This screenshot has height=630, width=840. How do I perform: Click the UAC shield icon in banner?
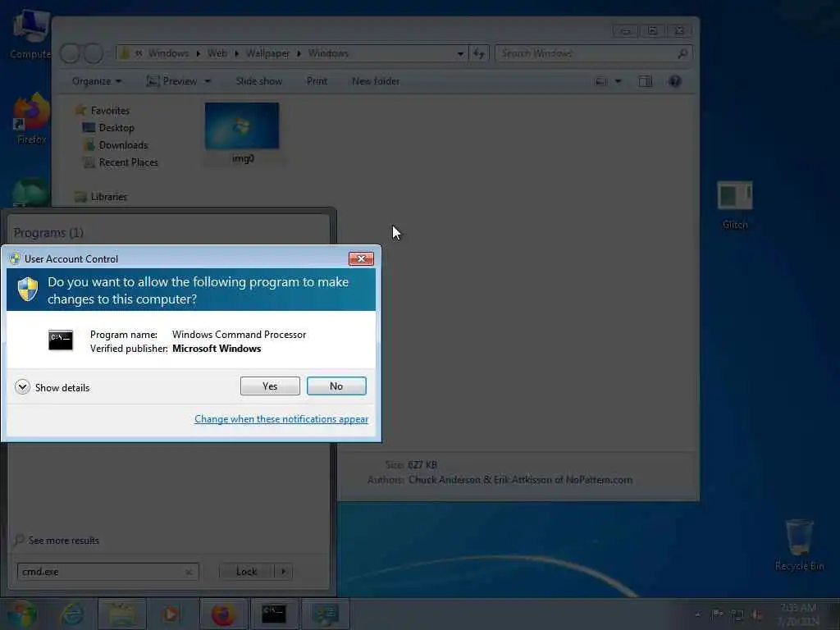[x=27, y=290]
